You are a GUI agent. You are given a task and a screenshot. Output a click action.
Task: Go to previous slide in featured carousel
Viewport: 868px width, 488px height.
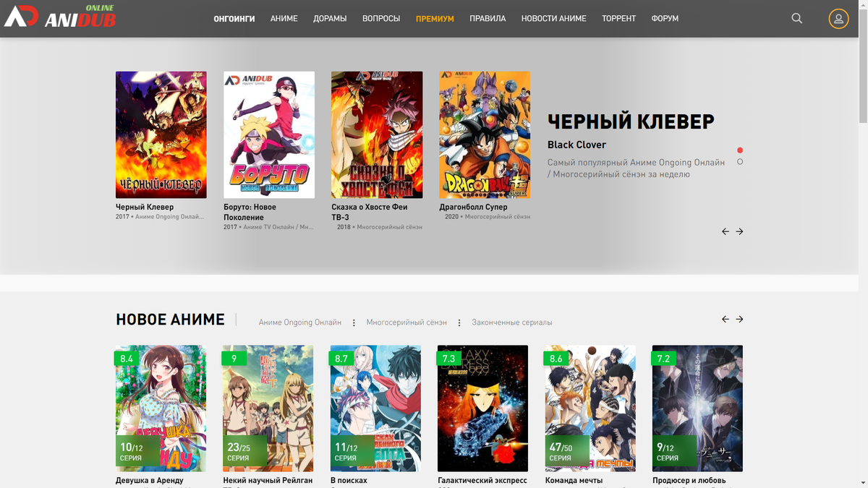(x=726, y=231)
